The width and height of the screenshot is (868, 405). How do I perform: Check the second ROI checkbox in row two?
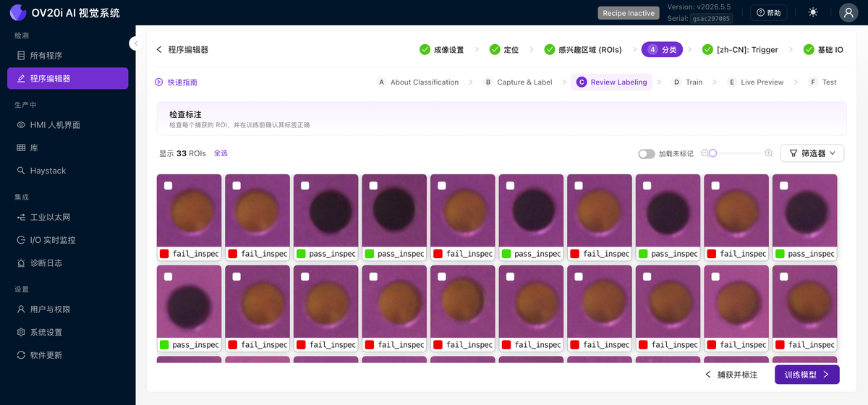click(237, 277)
